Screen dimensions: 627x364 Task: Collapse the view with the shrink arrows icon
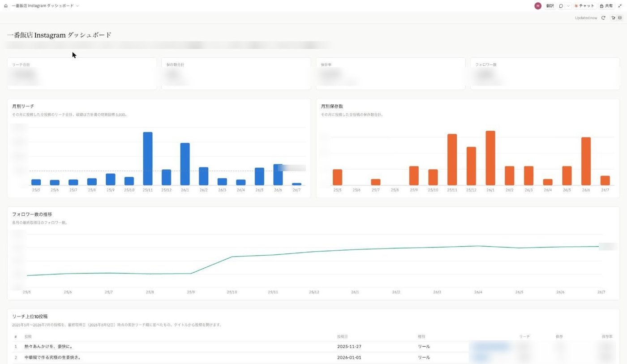pos(620,6)
